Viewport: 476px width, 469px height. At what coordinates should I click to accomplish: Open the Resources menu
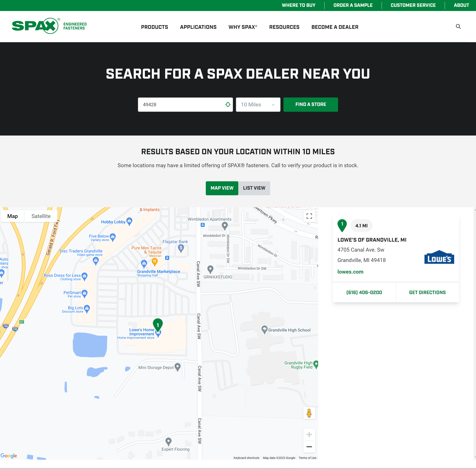284,27
